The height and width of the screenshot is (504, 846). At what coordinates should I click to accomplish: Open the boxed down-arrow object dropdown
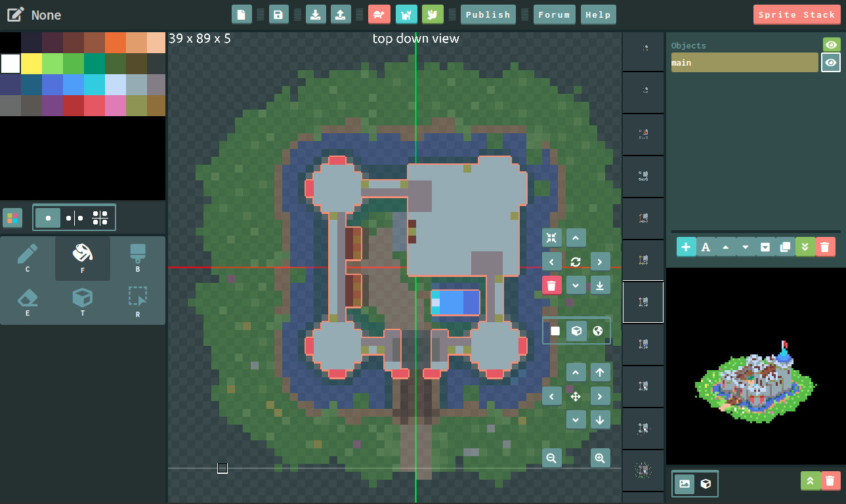tap(765, 247)
